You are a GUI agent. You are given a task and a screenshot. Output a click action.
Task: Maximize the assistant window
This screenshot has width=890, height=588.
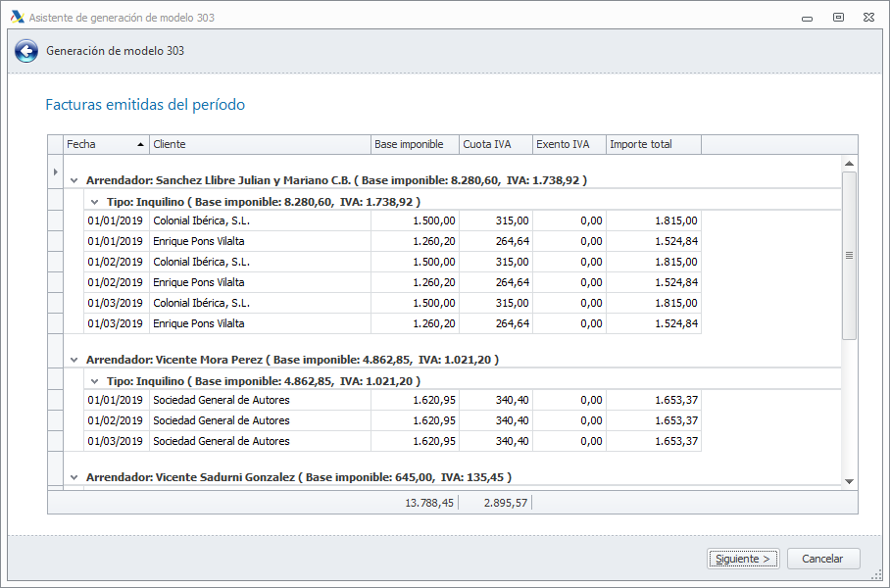[838, 17]
